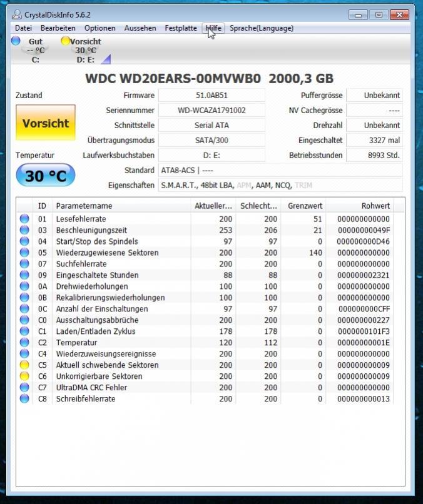Click the Übertragungsmodus field SATA/300
The width and height of the screenshot is (423, 504).
point(211,141)
